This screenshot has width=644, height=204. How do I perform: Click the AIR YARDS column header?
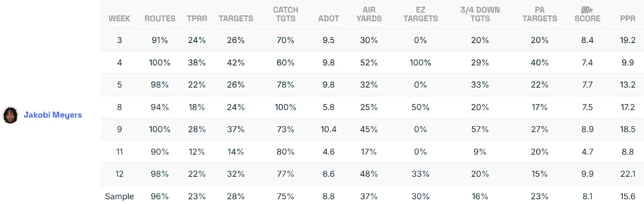369,14
